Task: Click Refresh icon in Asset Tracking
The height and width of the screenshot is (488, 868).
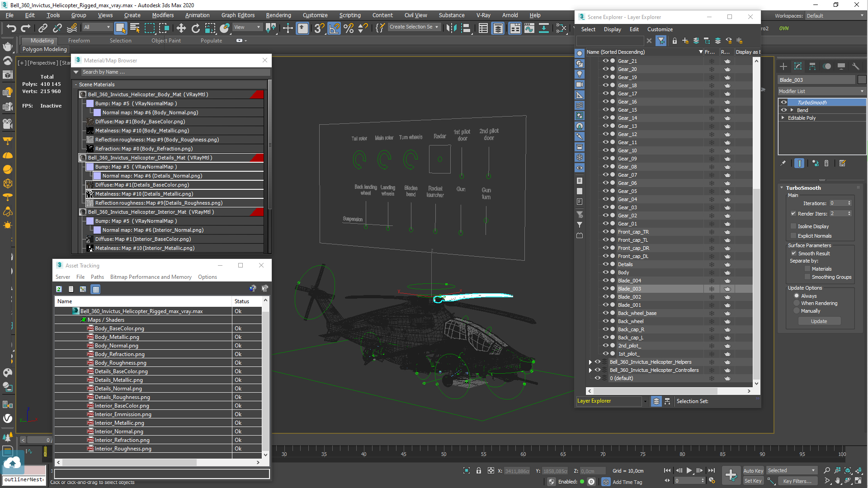Action: click(x=59, y=289)
